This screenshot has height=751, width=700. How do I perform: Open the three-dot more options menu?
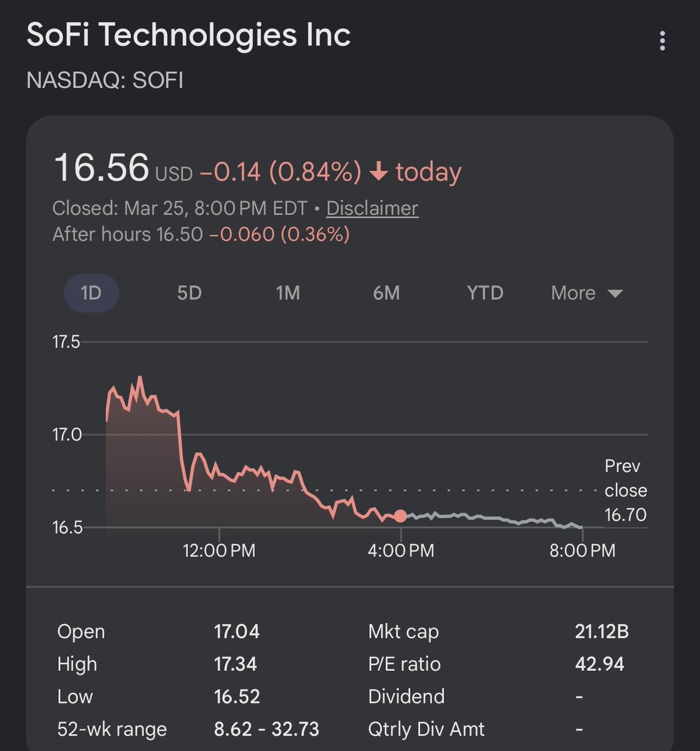[662, 41]
